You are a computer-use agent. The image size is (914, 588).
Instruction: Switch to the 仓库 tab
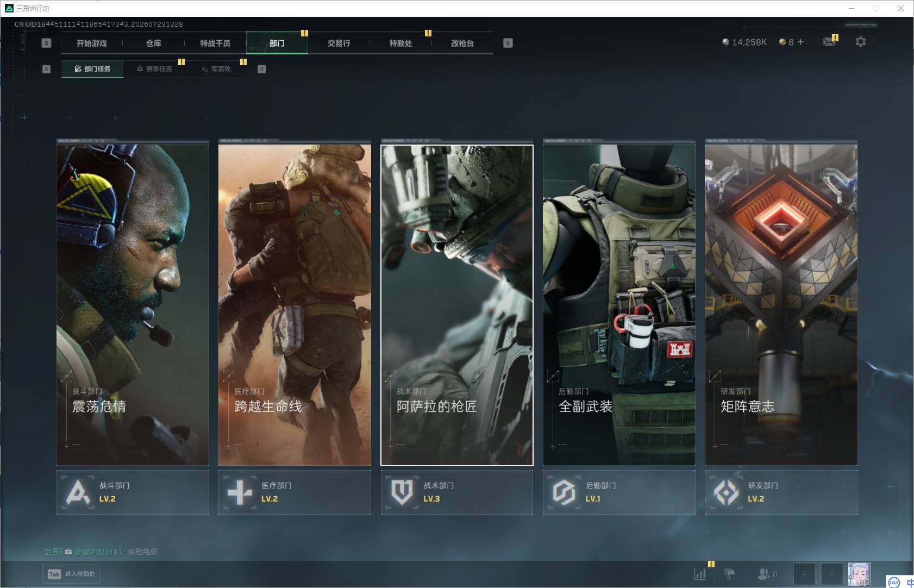[x=154, y=43]
